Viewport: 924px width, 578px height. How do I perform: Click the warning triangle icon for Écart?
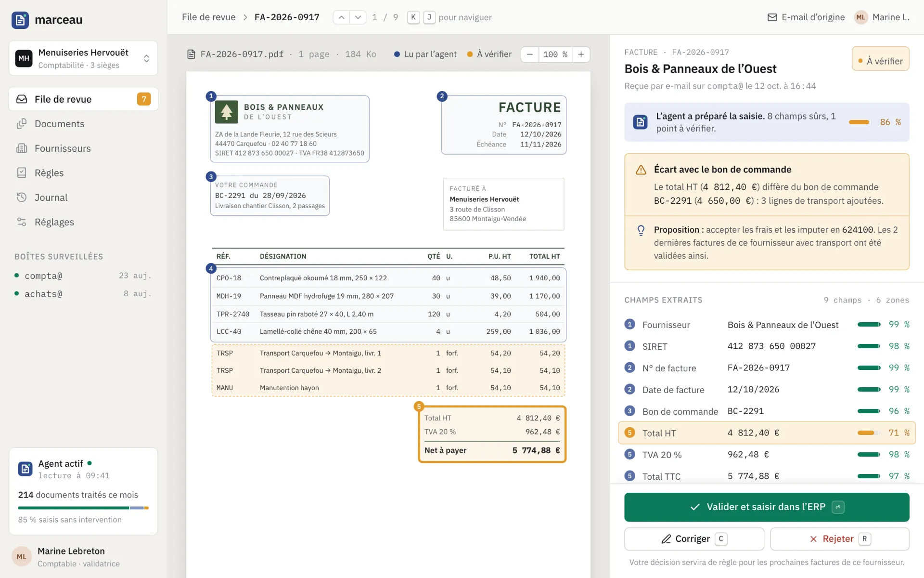[x=641, y=170]
